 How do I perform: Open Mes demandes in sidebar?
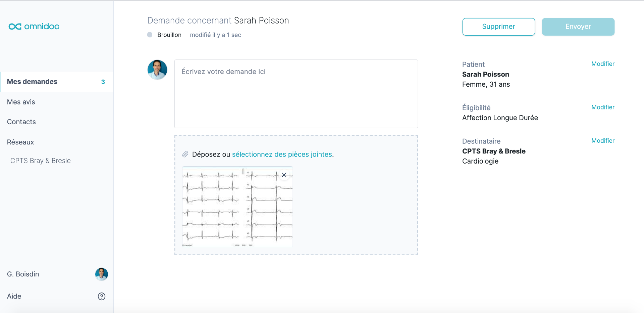click(57, 82)
